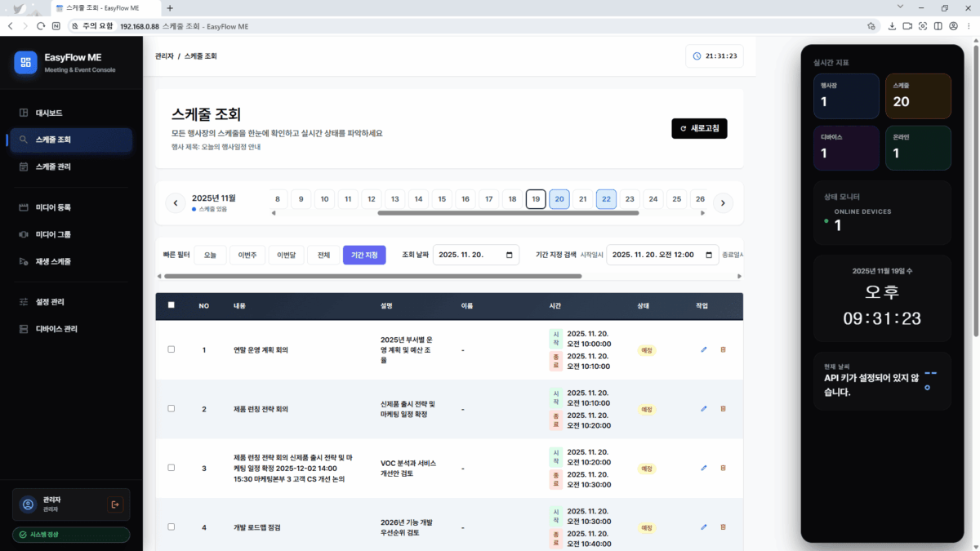The height and width of the screenshot is (551, 980).
Task: Click the 새로고침 refresh button
Action: pyautogui.click(x=699, y=129)
